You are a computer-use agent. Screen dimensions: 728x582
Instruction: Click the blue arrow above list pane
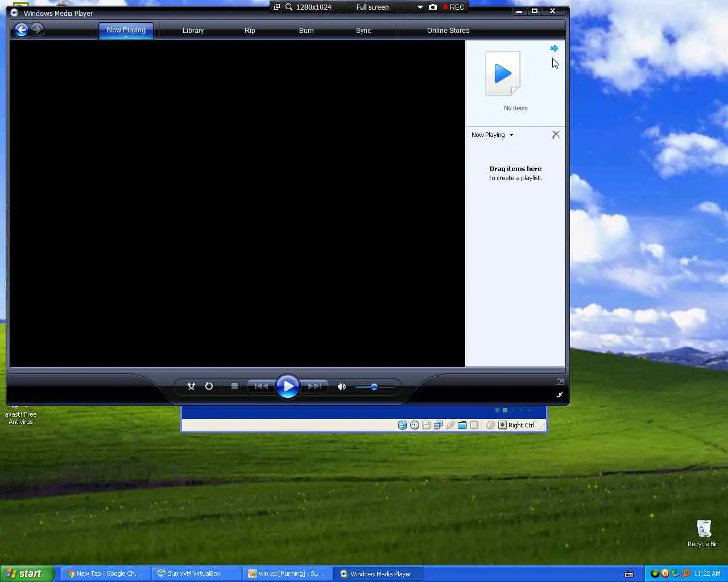[554, 48]
